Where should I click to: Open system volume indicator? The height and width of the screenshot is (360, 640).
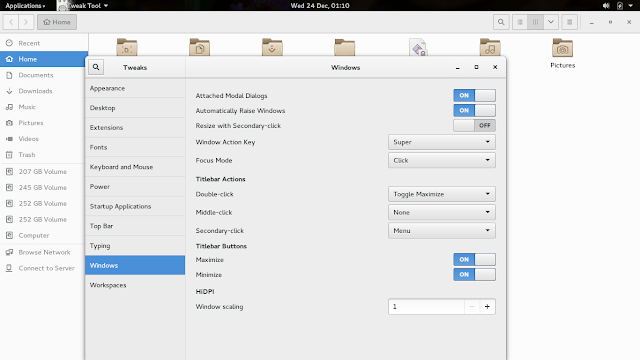pyautogui.click(x=606, y=5)
